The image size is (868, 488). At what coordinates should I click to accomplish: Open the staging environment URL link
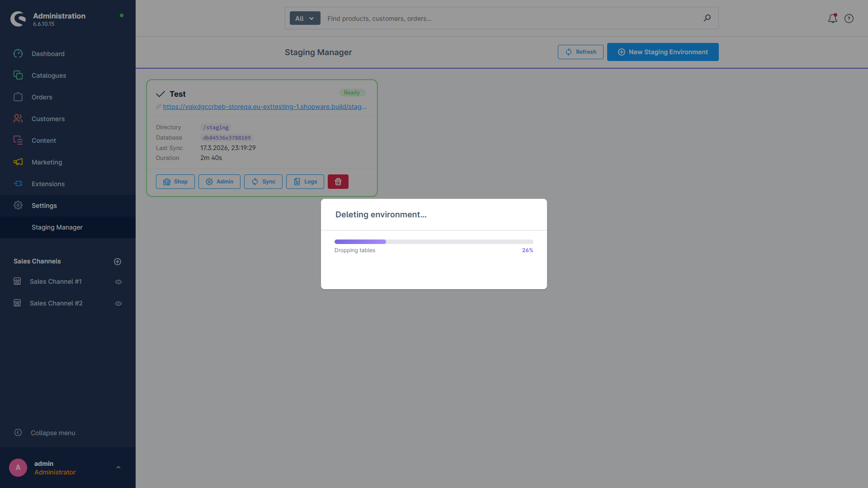(x=264, y=107)
